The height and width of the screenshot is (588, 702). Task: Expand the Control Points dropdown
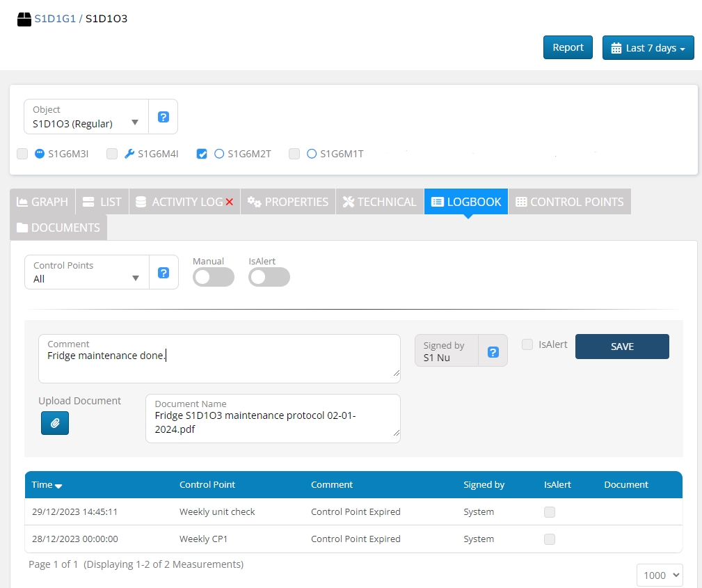tap(87, 273)
